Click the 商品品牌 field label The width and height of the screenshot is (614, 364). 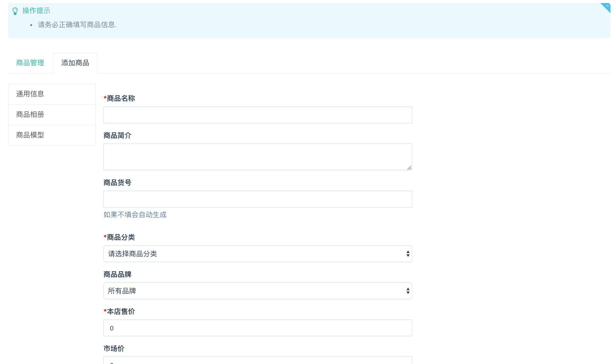[x=117, y=275]
